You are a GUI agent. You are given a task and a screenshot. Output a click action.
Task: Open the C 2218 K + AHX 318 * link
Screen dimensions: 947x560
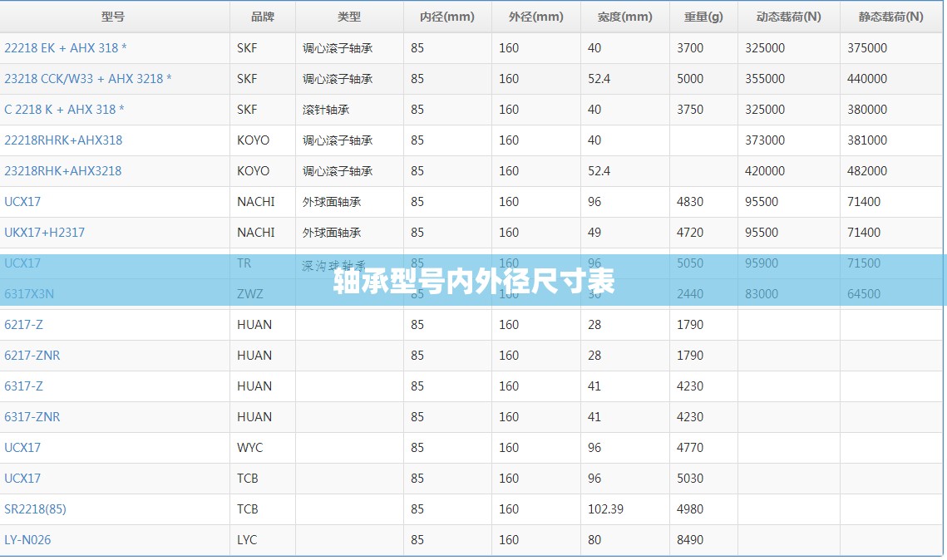coord(64,110)
